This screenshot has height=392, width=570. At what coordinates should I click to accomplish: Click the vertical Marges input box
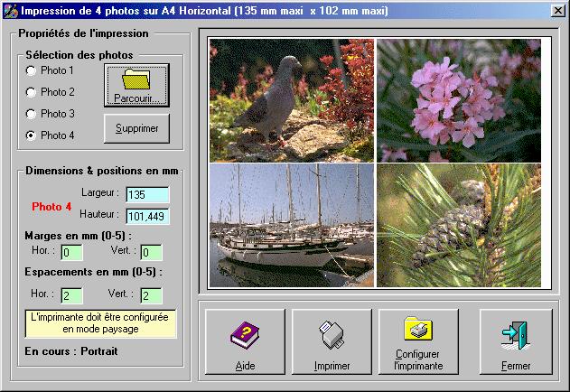point(150,252)
